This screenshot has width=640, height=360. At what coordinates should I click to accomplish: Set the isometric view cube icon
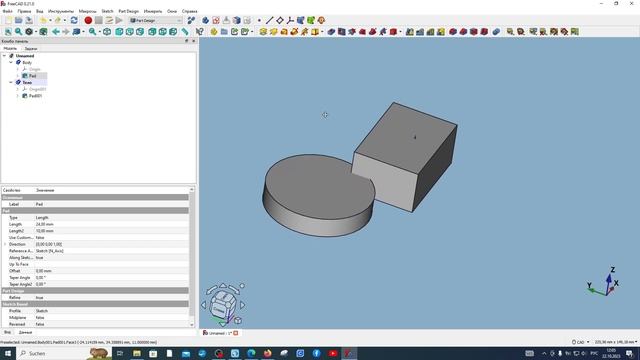[107, 31]
